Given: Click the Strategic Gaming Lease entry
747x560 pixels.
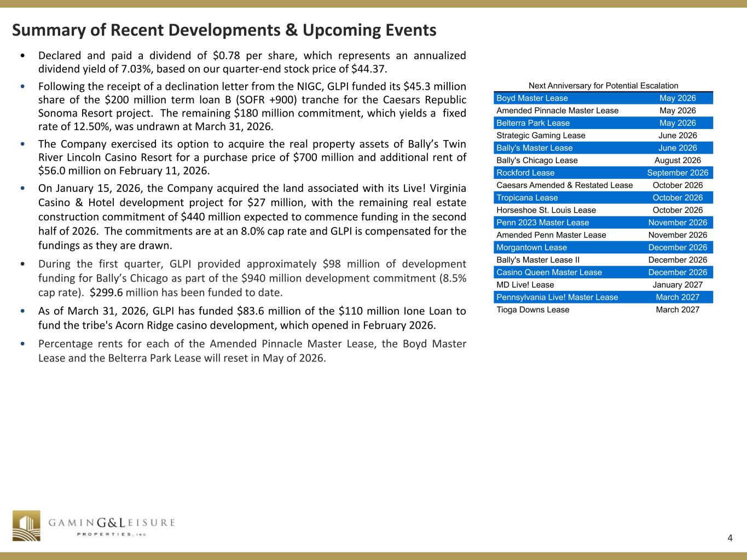Looking at the screenshot, I should [541, 136].
